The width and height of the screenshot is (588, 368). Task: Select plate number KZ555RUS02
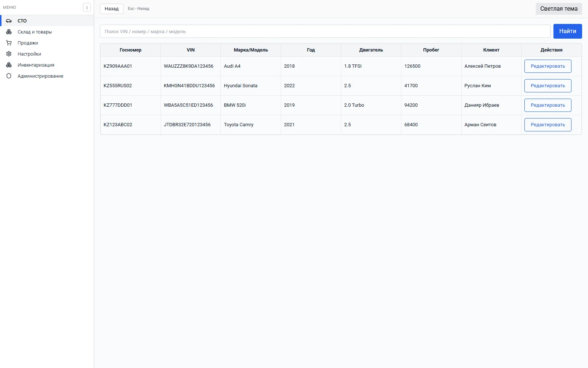point(118,86)
